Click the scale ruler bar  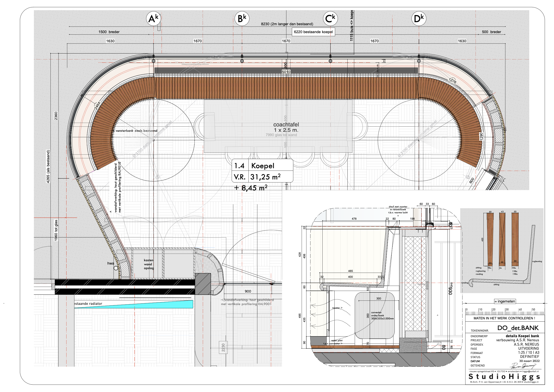tap(505, 313)
